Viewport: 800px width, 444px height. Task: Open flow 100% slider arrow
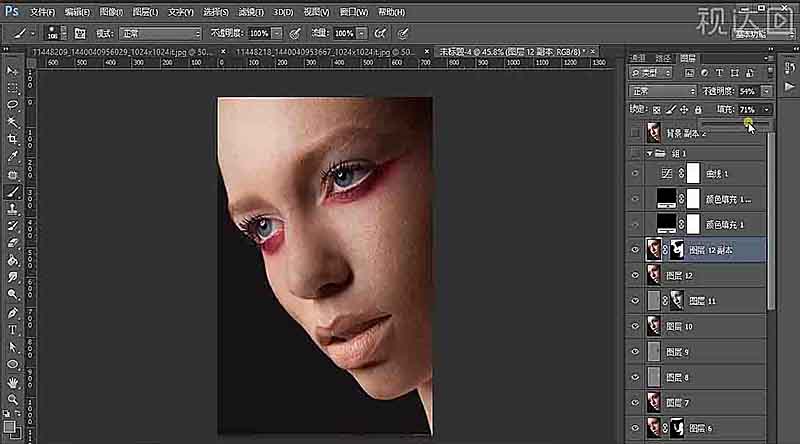[362, 34]
